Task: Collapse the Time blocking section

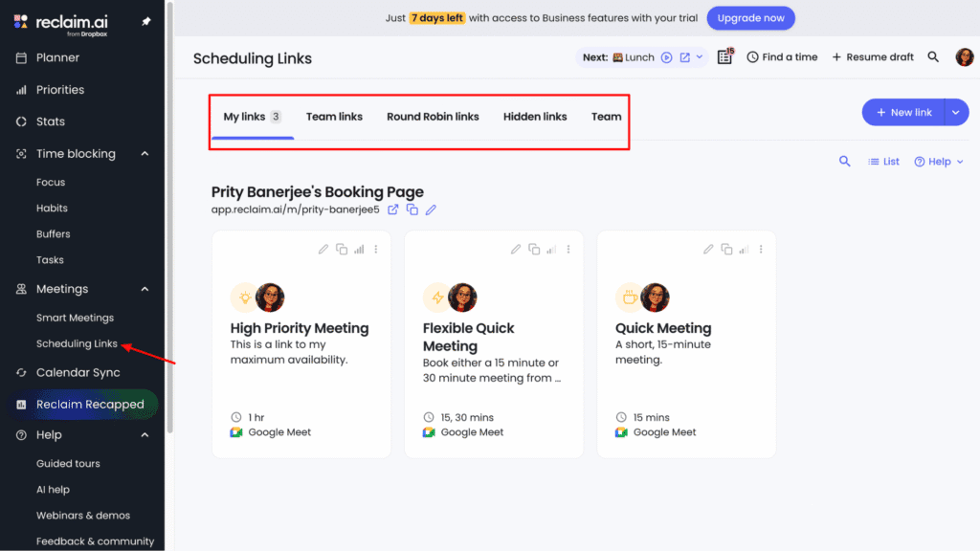Action: click(x=145, y=153)
